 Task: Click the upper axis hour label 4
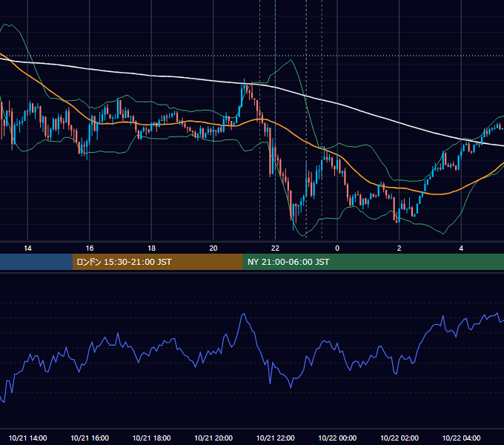[x=461, y=248]
